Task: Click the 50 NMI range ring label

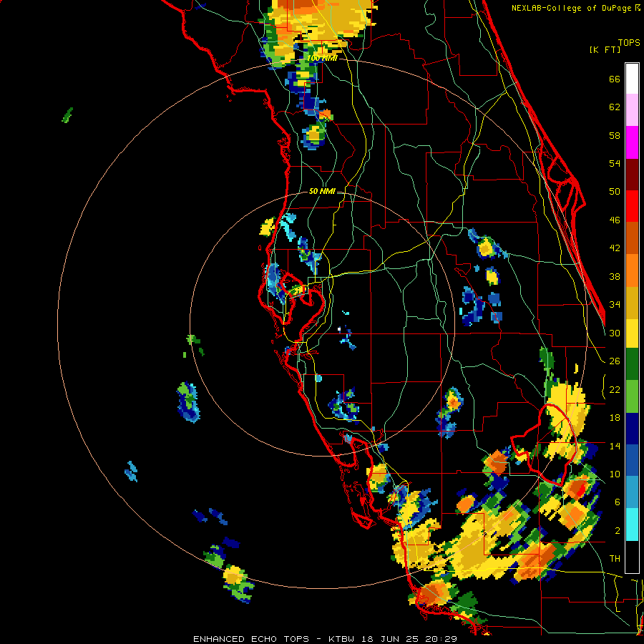Action: (x=322, y=191)
